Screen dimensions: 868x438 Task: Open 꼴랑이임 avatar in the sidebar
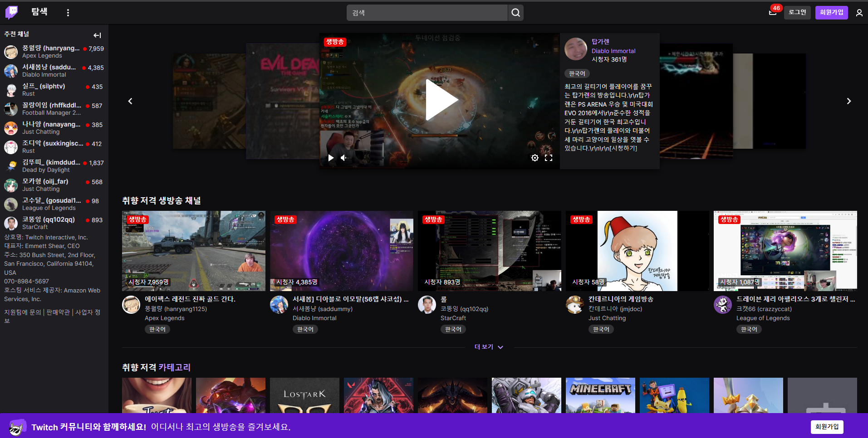coord(11,109)
